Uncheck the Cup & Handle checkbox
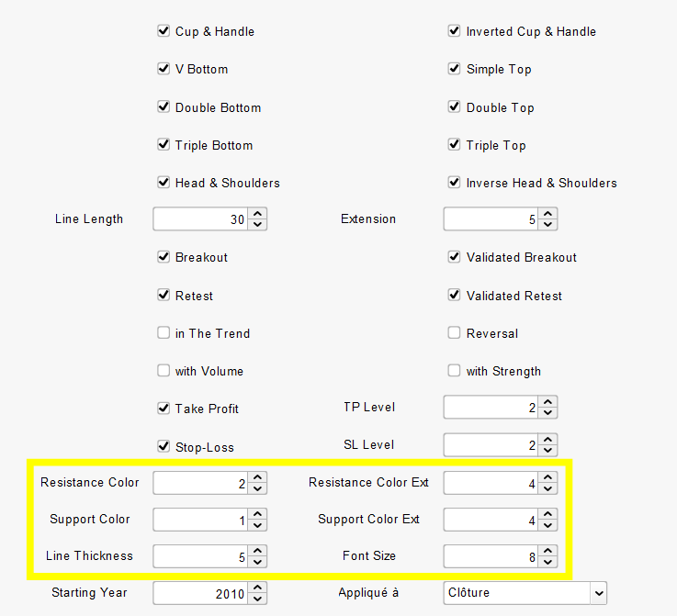The height and width of the screenshot is (616, 677). 164,31
